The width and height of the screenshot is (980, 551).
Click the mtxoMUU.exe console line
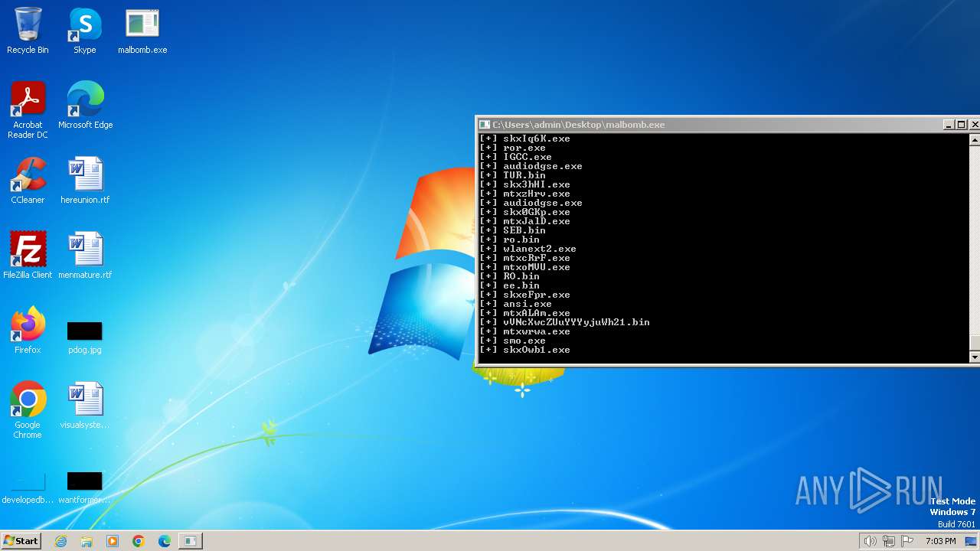[525, 267]
